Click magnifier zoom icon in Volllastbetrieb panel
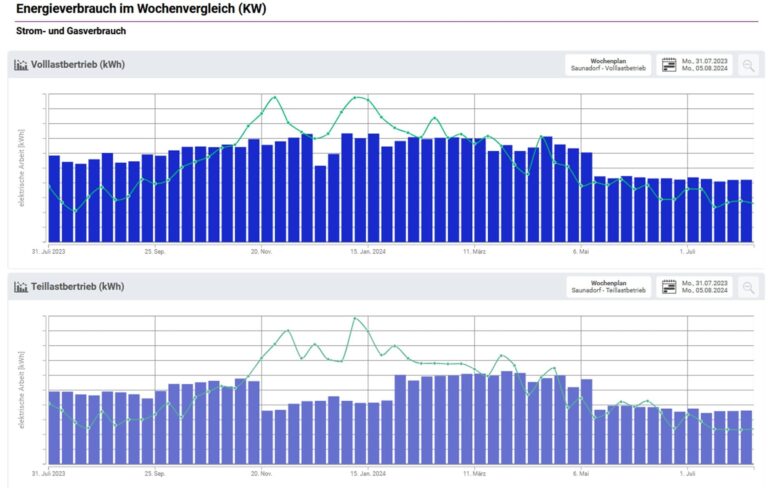 (748, 65)
